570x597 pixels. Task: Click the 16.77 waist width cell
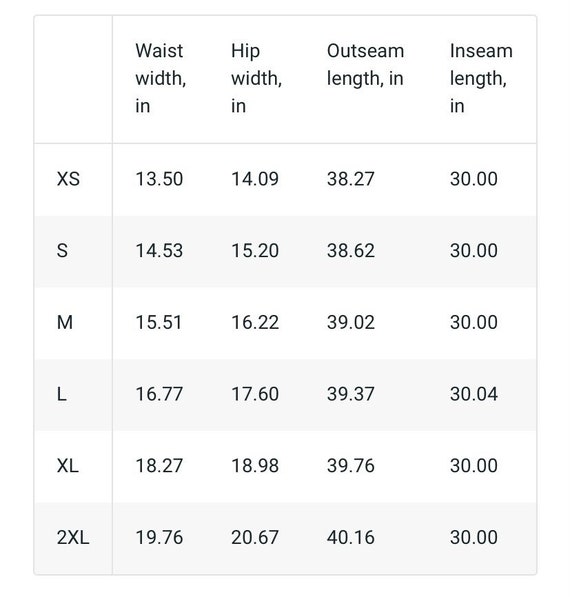coord(159,394)
